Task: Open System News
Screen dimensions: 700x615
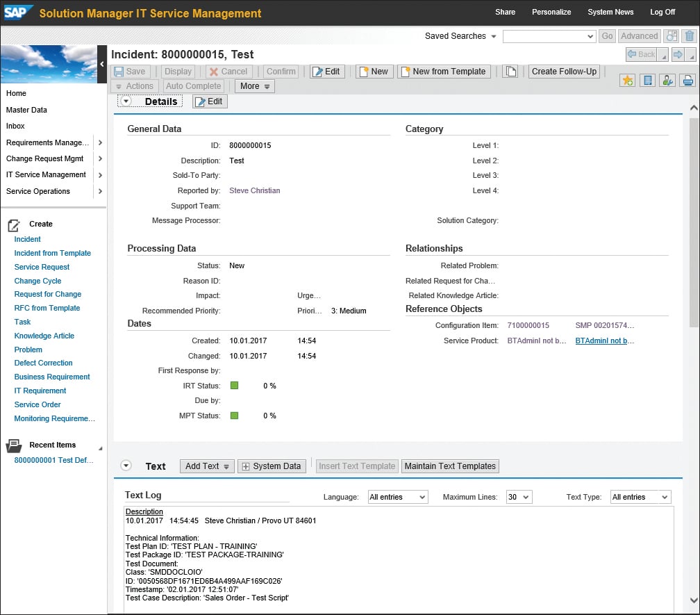Action: pos(610,12)
